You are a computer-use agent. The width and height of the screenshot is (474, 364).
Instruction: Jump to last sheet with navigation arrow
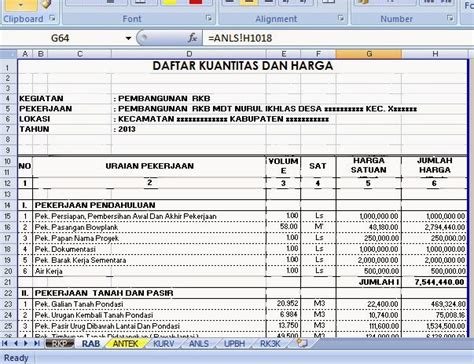(36, 343)
